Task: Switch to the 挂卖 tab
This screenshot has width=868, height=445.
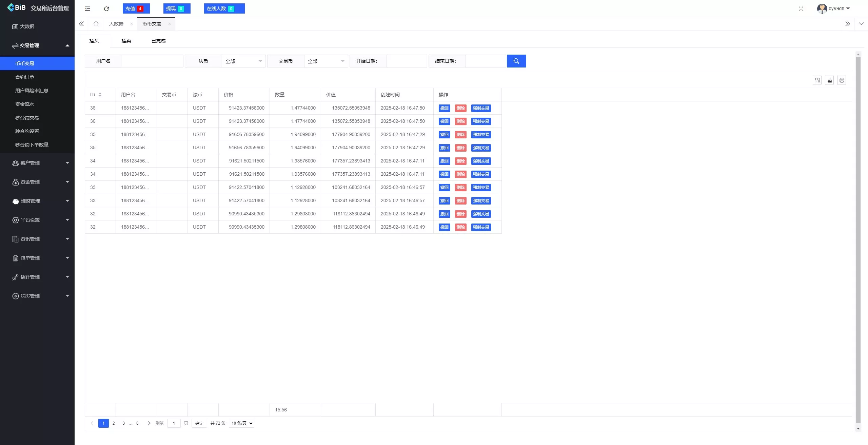Action: tap(126, 40)
